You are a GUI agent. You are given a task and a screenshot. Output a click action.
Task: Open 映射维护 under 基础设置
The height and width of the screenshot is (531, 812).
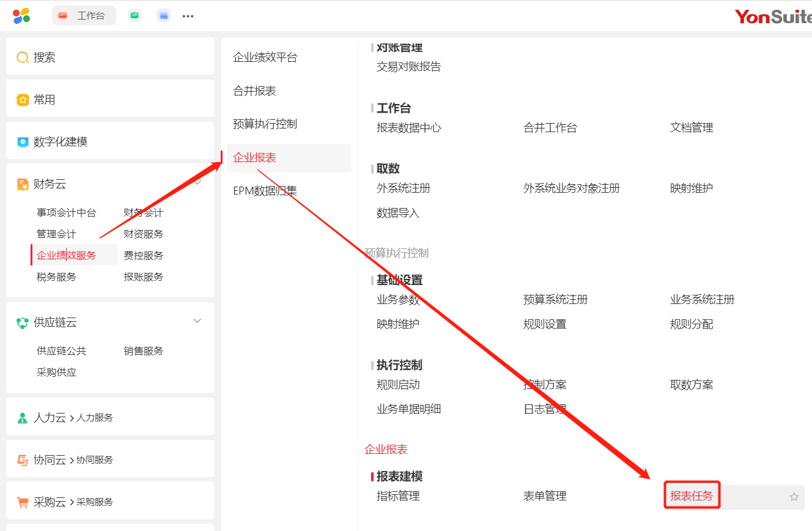pos(398,324)
